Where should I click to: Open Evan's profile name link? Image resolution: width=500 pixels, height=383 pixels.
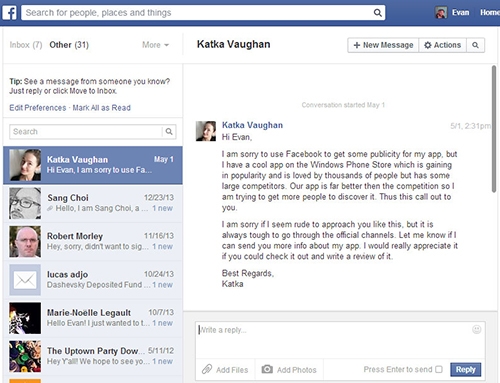point(460,13)
